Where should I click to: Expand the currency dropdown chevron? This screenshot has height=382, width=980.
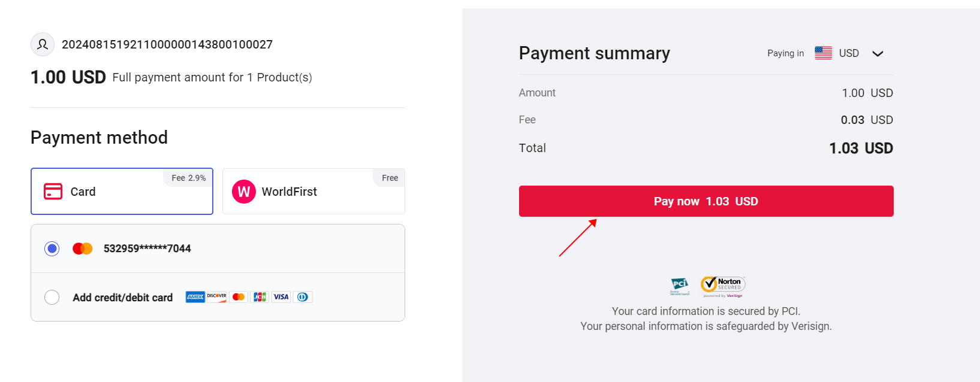(878, 53)
